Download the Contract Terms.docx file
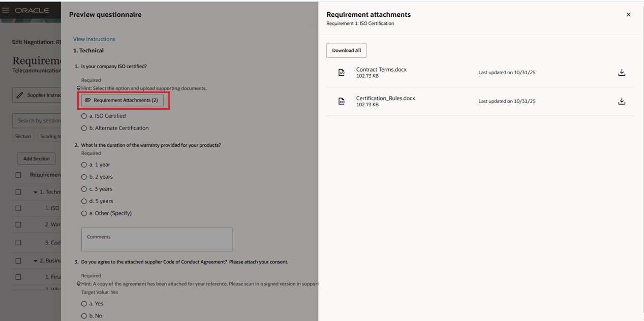This screenshot has width=644, height=321. [x=622, y=72]
